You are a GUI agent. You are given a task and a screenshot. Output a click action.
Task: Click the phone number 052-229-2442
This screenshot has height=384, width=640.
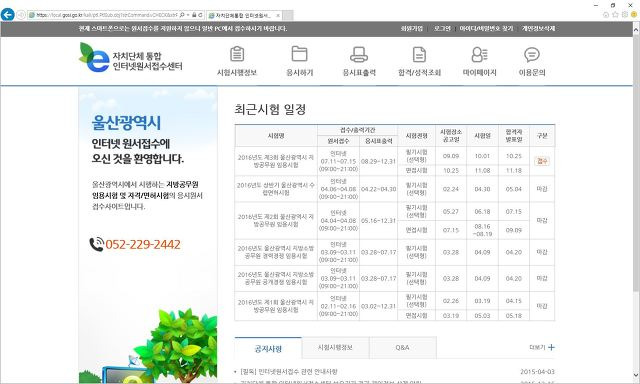coord(143,244)
